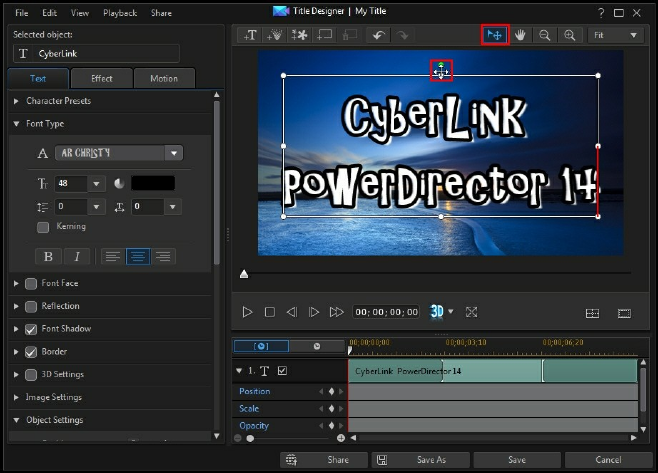Viewport: 658px width, 473px height.
Task: Click the zoom out magnifier icon
Action: coord(546,35)
